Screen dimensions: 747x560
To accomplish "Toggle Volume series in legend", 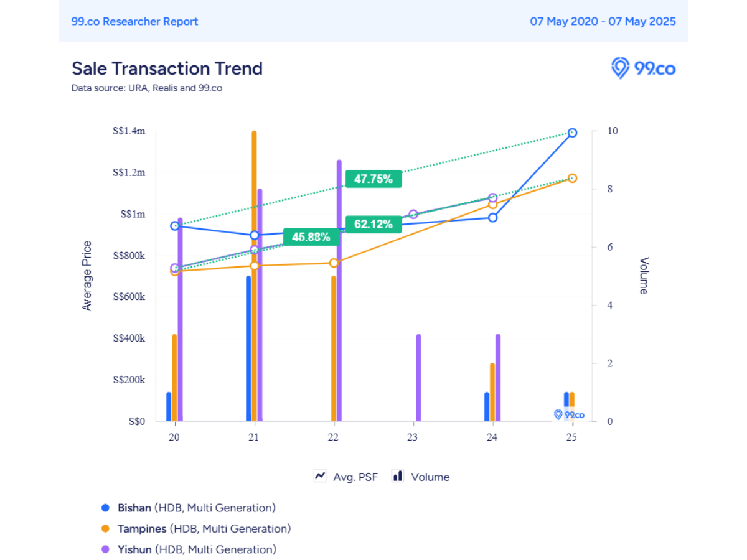I will click(430, 477).
